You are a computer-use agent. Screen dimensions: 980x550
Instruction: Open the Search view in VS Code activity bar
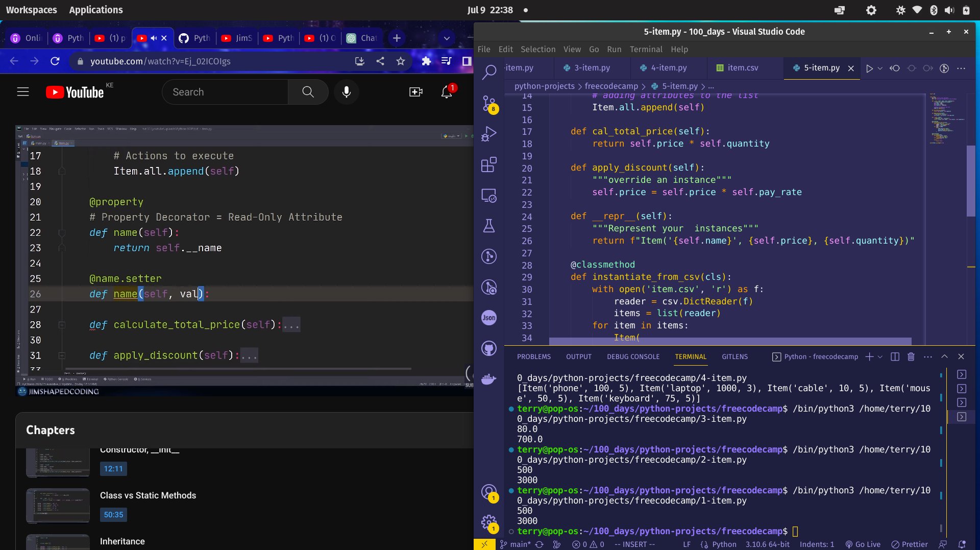point(489,72)
